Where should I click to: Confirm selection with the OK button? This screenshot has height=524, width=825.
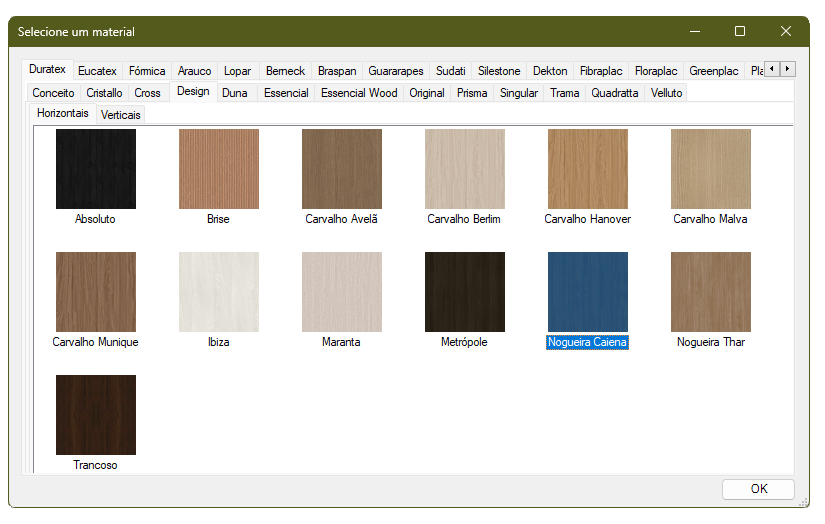point(759,489)
